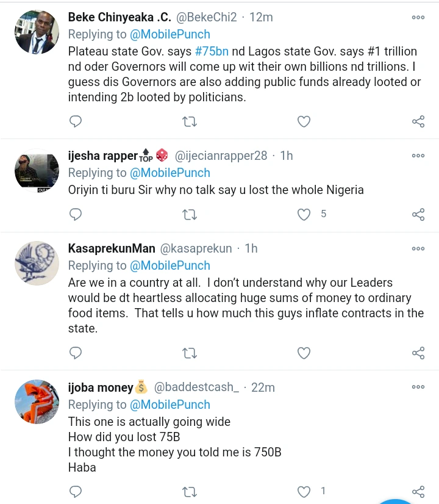Retweet Beke Chinyeaka's tweet

pos(190,121)
